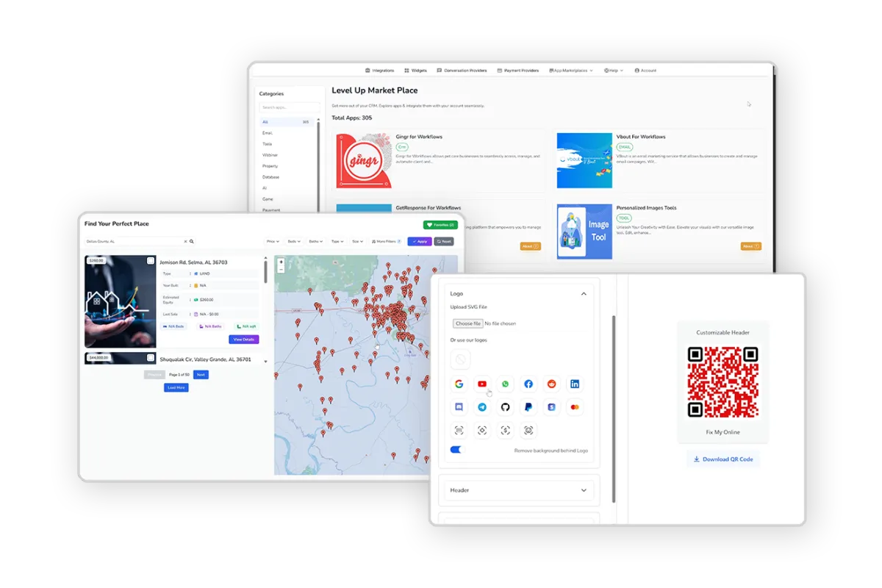Viewport: 882px width, 588px height.
Task: Go to Integrations in top navigation
Action: (x=380, y=71)
